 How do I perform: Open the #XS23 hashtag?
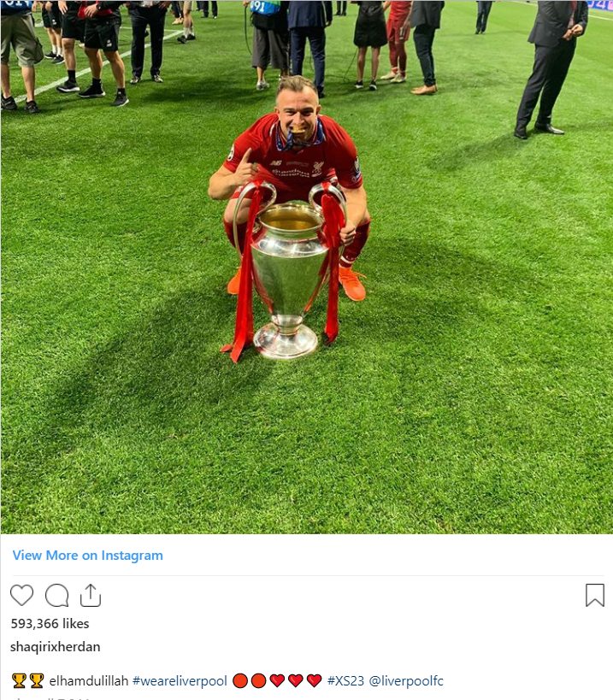pos(345,681)
